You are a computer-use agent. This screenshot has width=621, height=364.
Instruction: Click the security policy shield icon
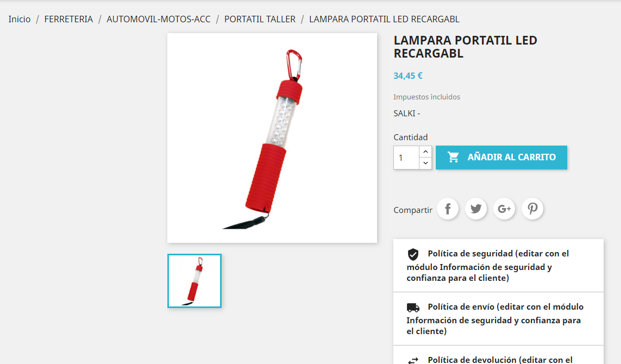(x=413, y=254)
